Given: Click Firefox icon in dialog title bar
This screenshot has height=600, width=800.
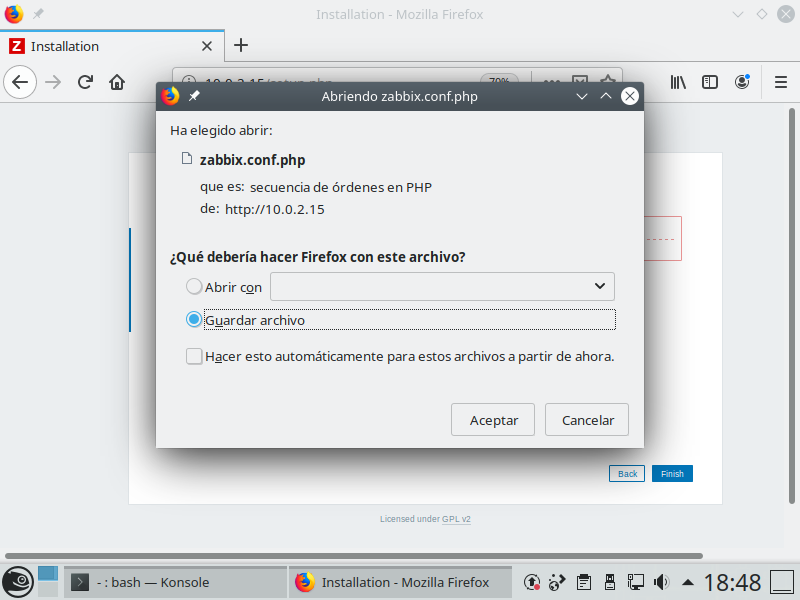Looking at the screenshot, I should click(170, 96).
